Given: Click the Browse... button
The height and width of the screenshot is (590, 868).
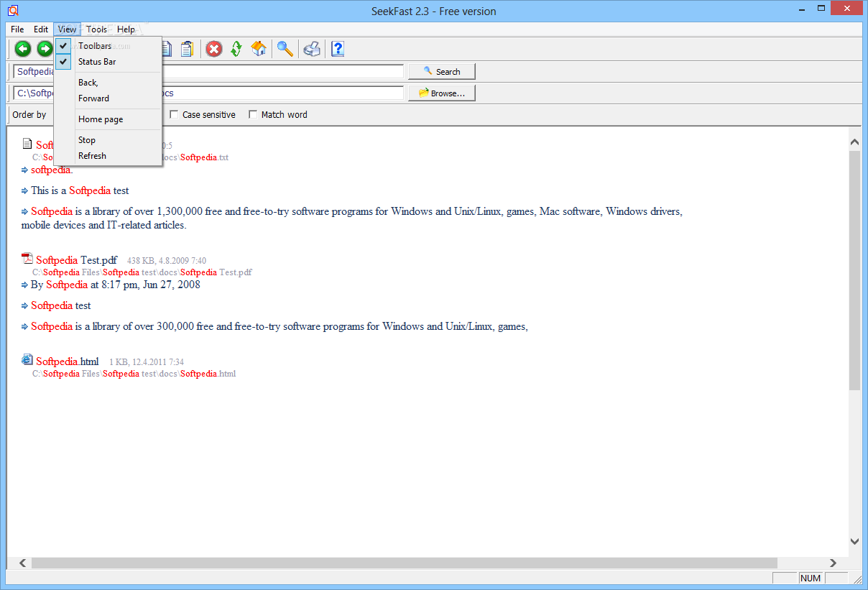Looking at the screenshot, I should tap(442, 93).
